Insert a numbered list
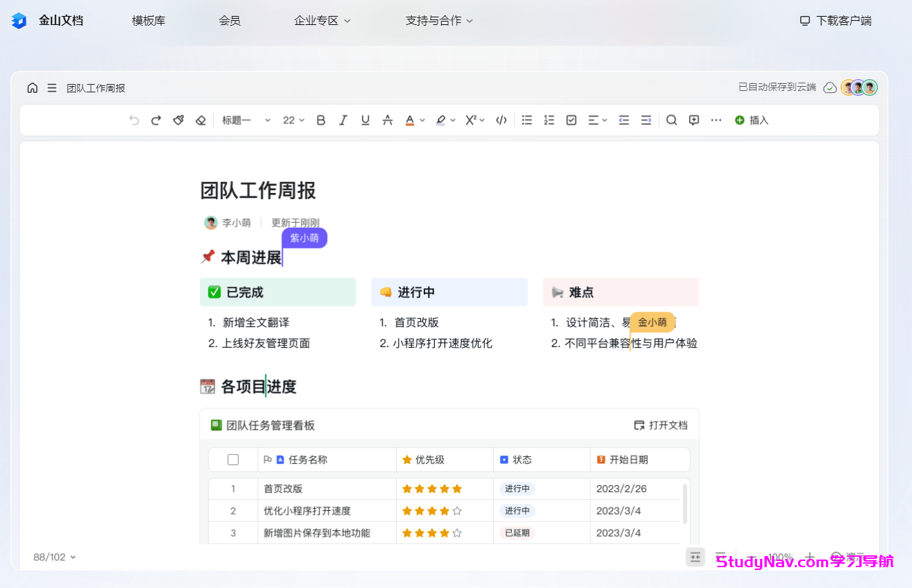912x588 pixels. click(549, 119)
